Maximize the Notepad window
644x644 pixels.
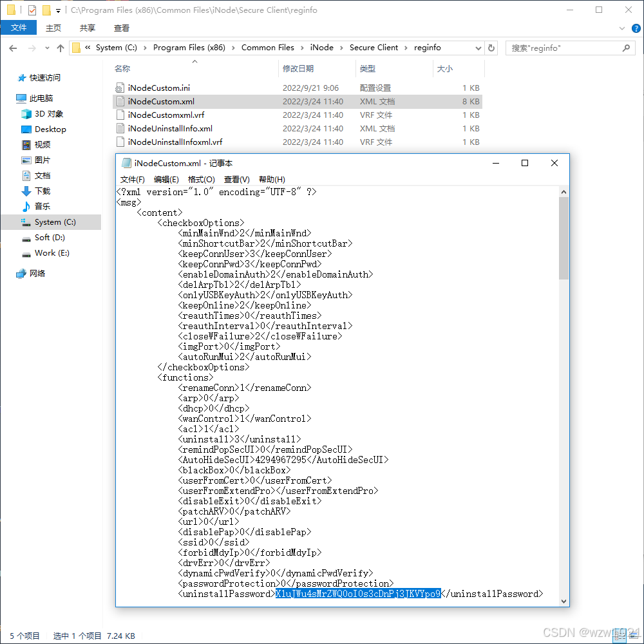524,163
